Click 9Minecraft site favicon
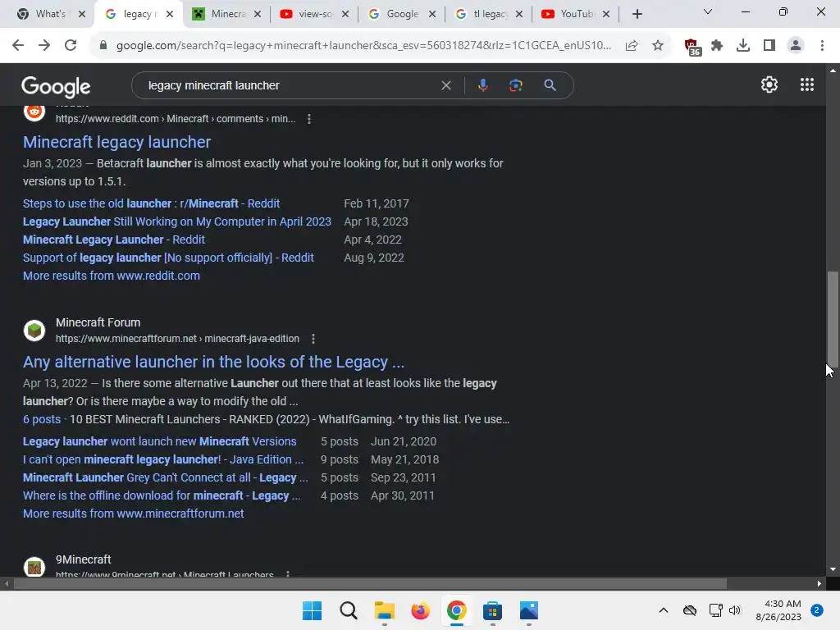The width and height of the screenshot is (840, 630). 34,567
